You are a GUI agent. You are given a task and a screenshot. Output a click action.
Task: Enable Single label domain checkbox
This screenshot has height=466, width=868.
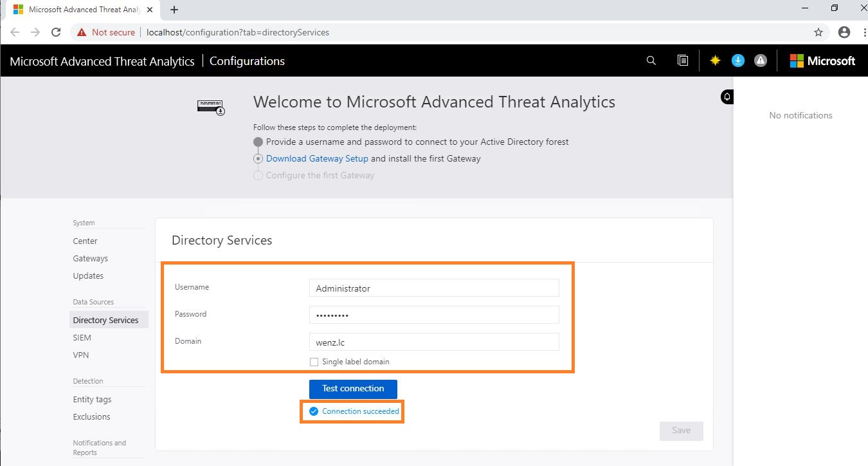pos(314,362)
